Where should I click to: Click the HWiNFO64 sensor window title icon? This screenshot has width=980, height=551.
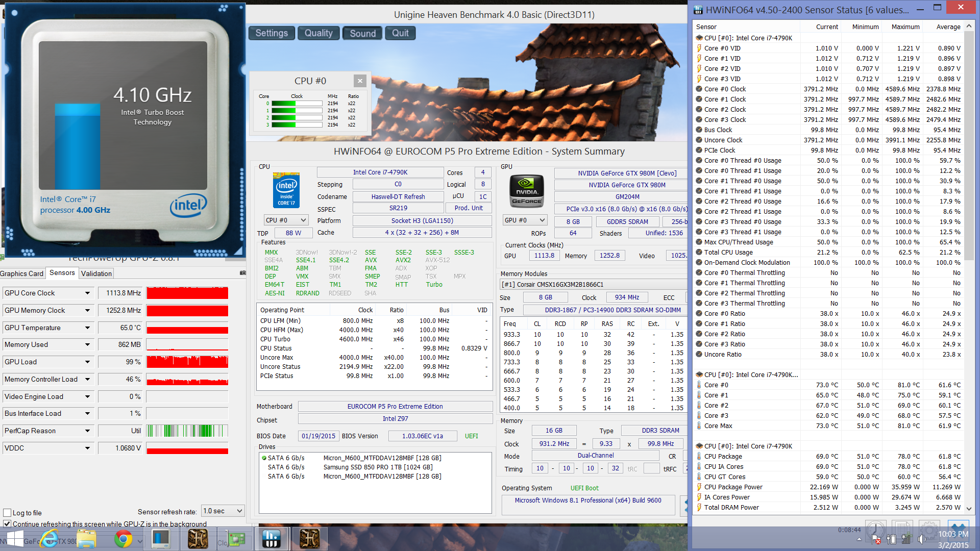click(x=698, y=10)
